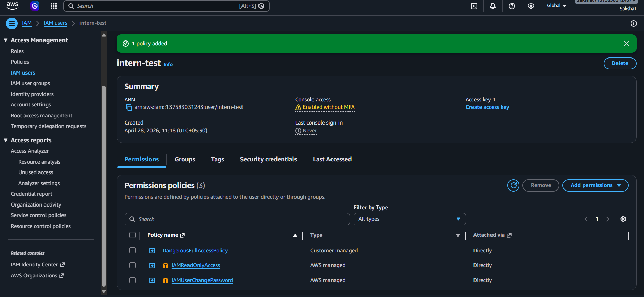Viewport: 644px width, 297px height.
Task: Click the search magnifier in the top bar
Action: [x=71, y=6]
